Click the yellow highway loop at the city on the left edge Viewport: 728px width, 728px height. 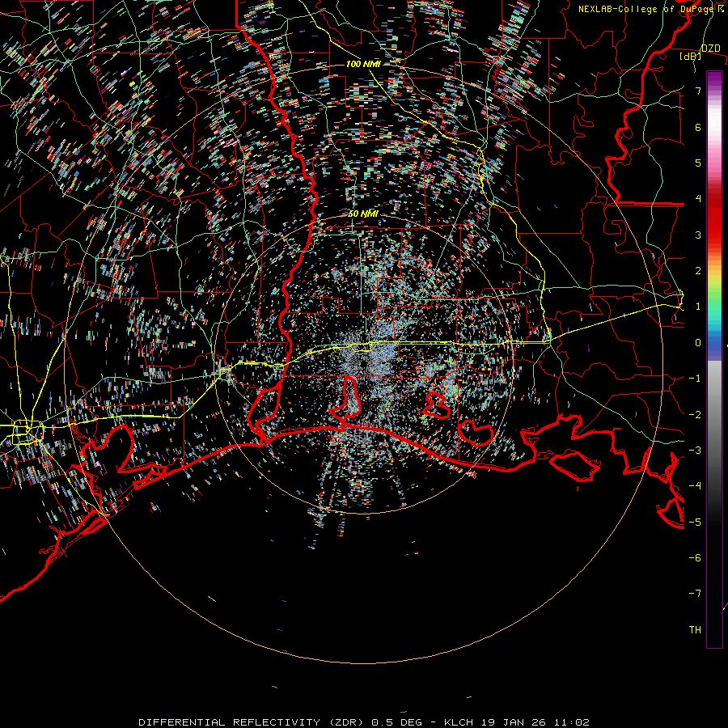(x=28, y=432)
